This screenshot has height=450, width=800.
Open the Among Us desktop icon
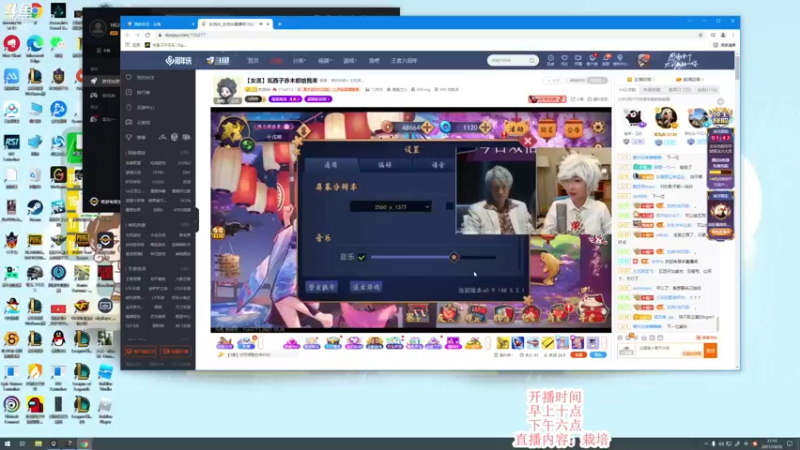[35, 407]
